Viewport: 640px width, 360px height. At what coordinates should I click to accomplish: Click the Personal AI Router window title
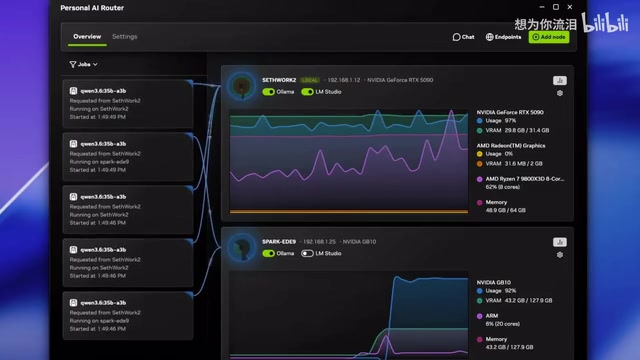coord(92,8)
